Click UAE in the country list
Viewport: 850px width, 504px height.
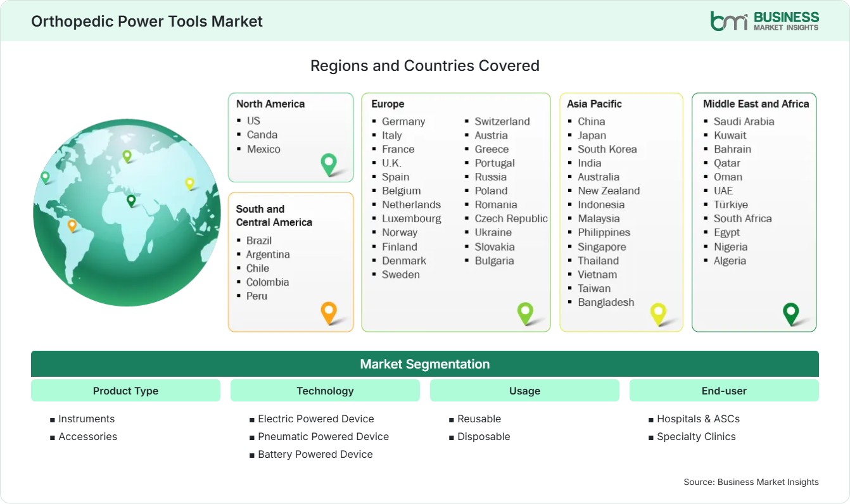(x=723, y=191)
